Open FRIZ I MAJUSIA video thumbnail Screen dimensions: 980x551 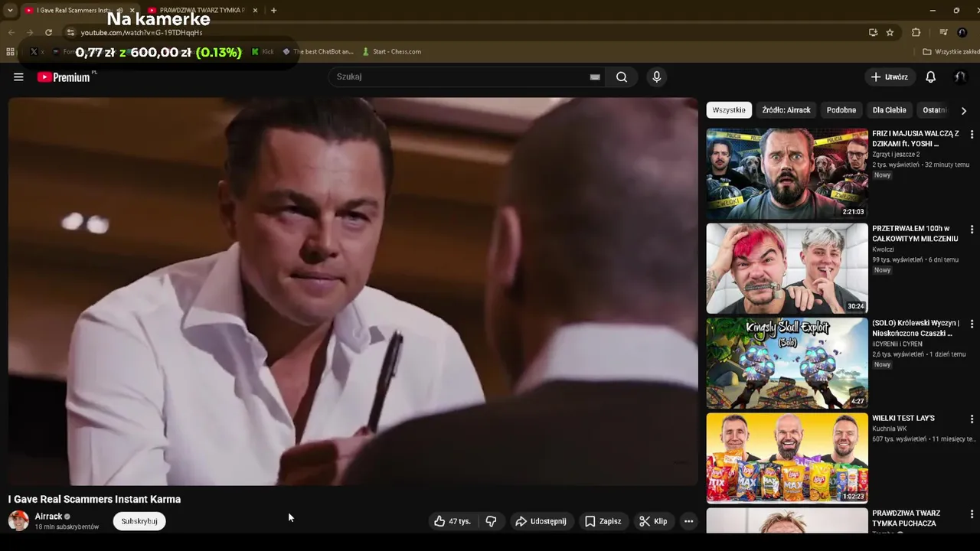tap(787, 174)
